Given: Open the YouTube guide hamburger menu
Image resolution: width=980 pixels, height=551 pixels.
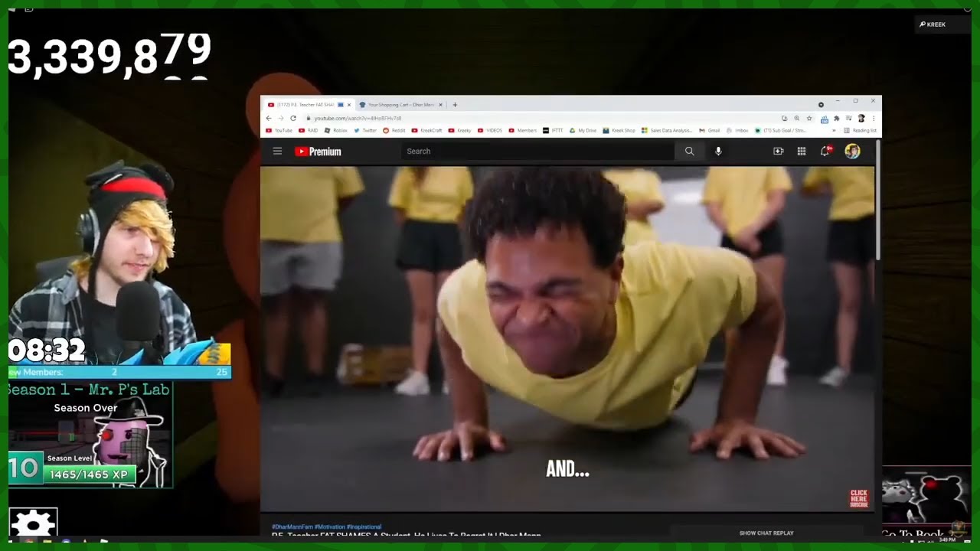Looking at the screenshot, I should click(277, 152).
